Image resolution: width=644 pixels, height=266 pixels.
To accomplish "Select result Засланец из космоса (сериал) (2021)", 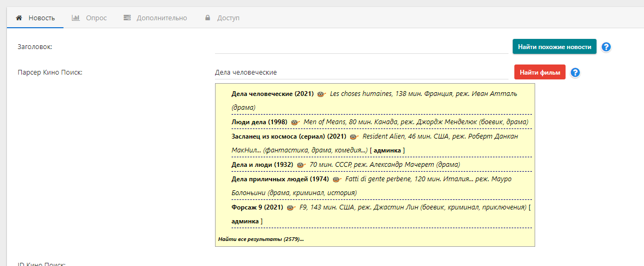I will click(289, 136).
